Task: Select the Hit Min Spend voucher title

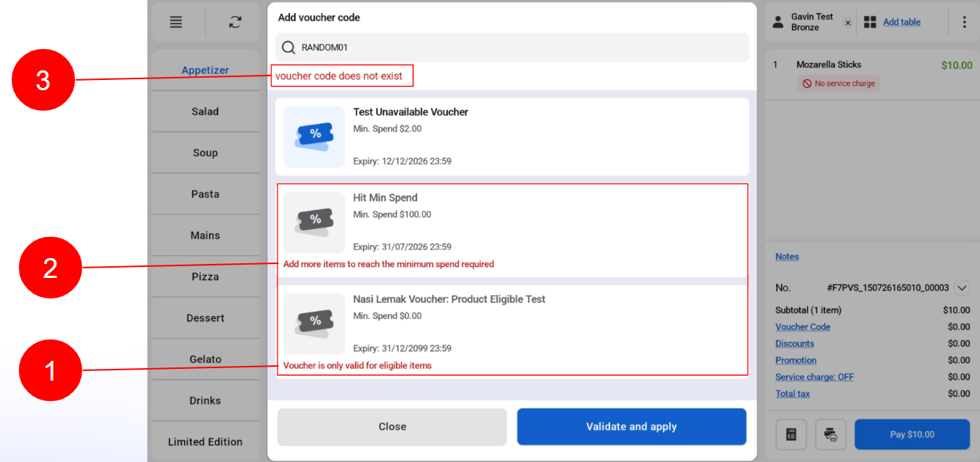Action: click(x=385, y=198)
